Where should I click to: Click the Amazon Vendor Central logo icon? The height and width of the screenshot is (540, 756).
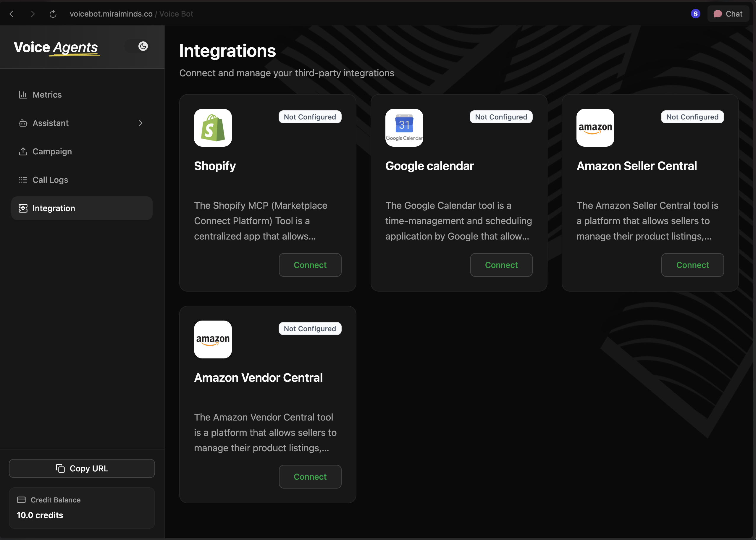213,339
